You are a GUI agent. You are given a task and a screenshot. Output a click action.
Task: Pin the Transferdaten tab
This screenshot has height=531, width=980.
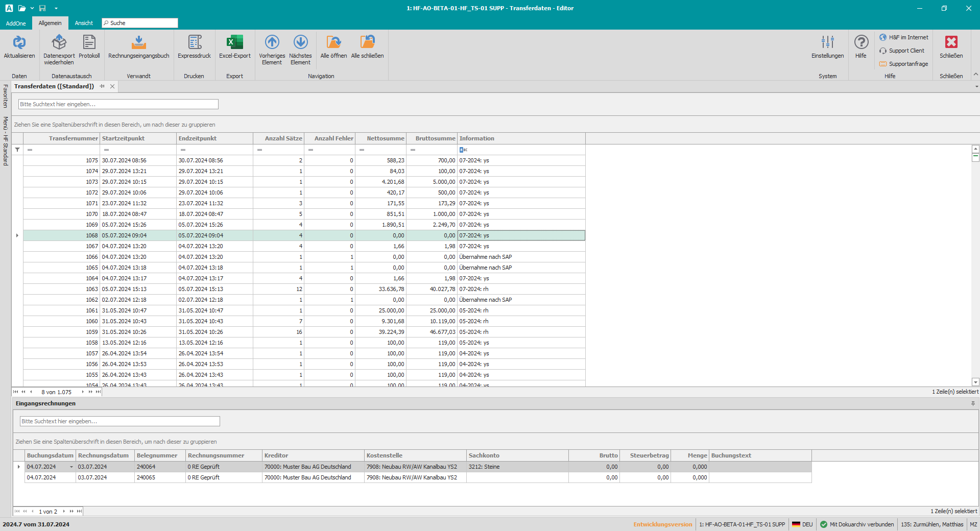click(x=103, y=86)
